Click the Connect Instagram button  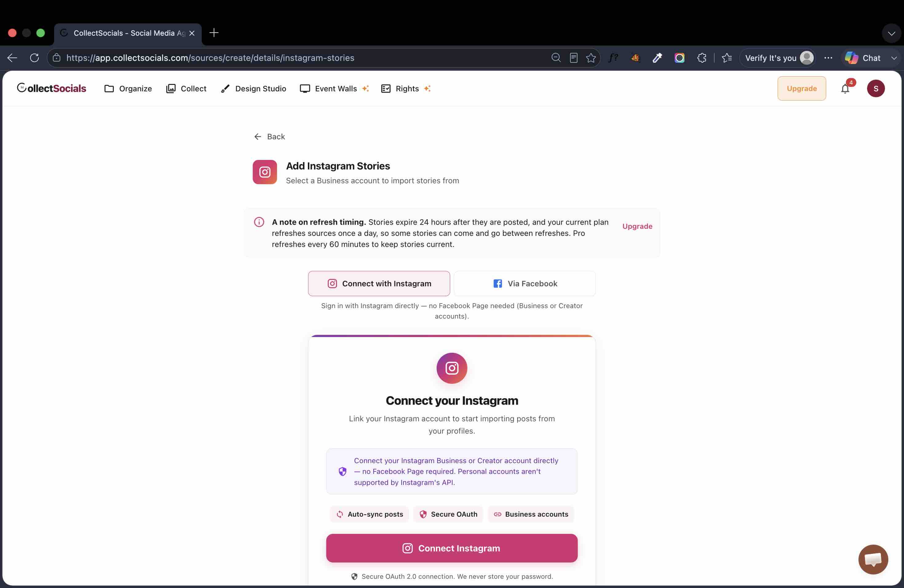(452, 548)
